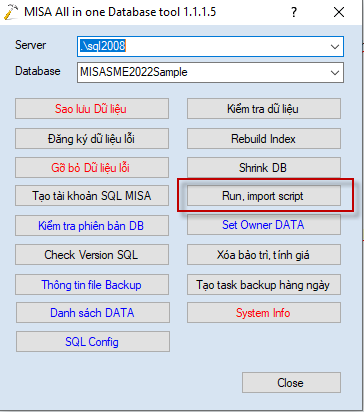Viewport: 364px width, 412px height.
Task: Open System Info
Action: click(x=264, y=313)
